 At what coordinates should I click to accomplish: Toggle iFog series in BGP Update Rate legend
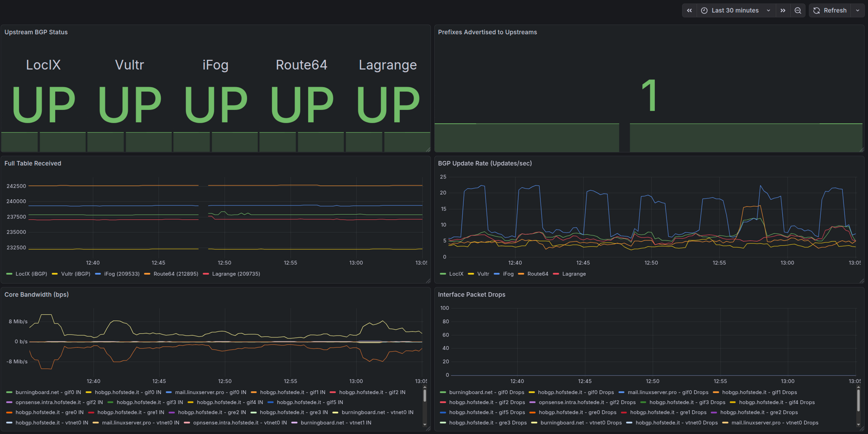[x=508, y=274]
